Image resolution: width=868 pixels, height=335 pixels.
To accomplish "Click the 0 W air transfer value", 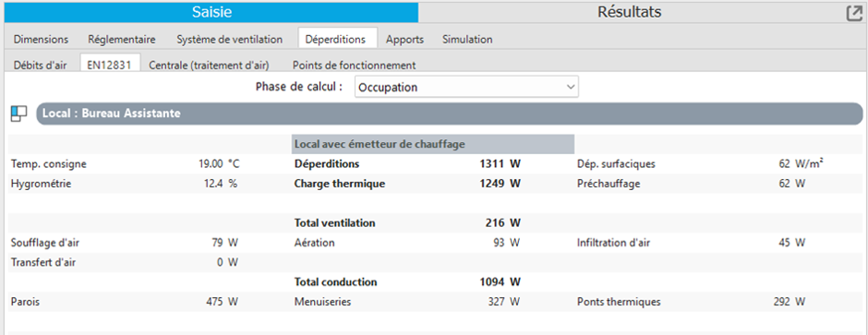I will pyautogui.click(x=227, y=263).
